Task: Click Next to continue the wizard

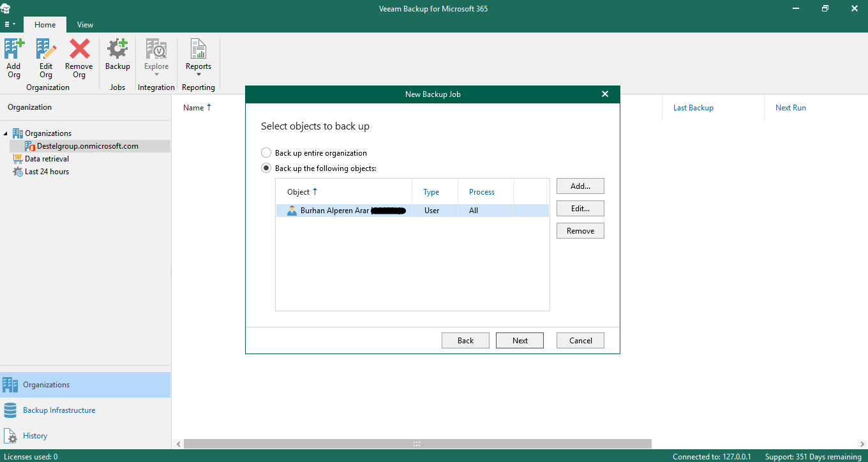Action: coord(520,341)
